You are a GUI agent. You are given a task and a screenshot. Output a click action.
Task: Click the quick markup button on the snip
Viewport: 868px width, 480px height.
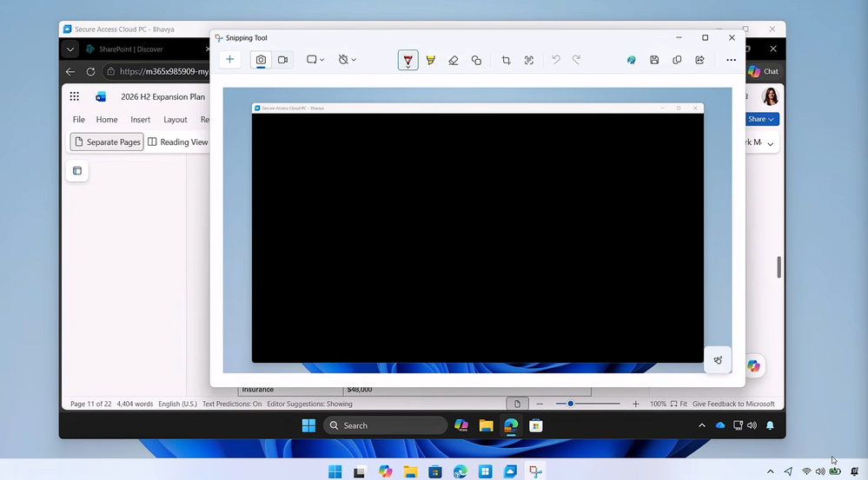[718, 360]
